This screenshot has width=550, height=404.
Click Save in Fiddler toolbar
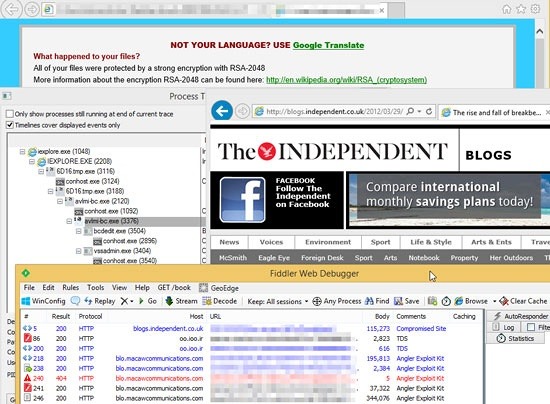(407, 301)
